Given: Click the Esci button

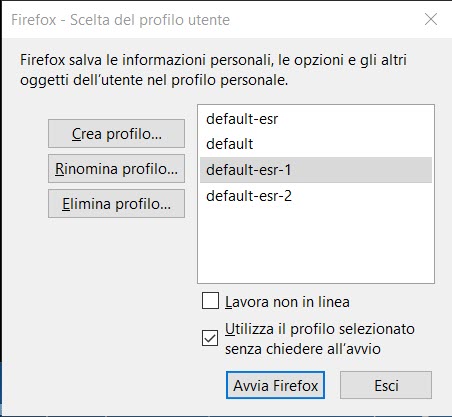Looking at the screenshot, I should [386, 385].
